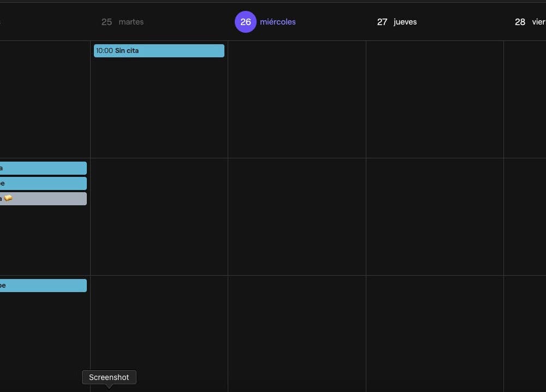Select date number 28 in header
This screenshot has width=546, height=392.
520,22
